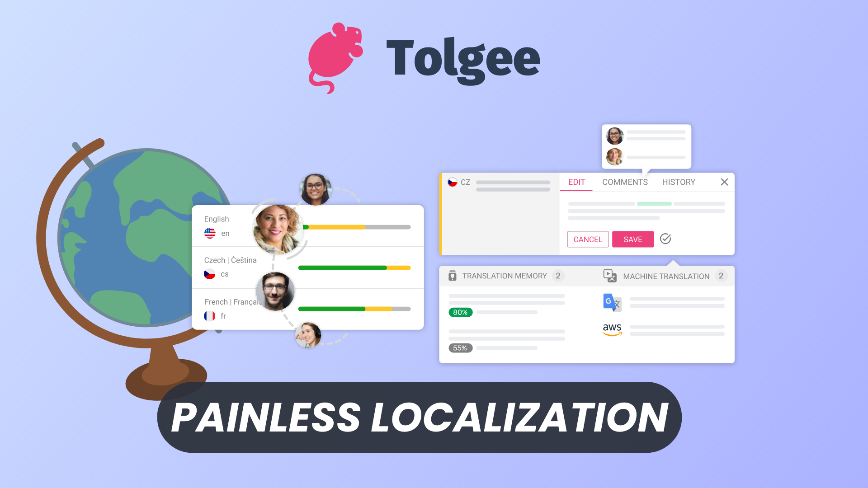Click the AWS translation service icon
The image size is (868, 488).
pos(611,330)
